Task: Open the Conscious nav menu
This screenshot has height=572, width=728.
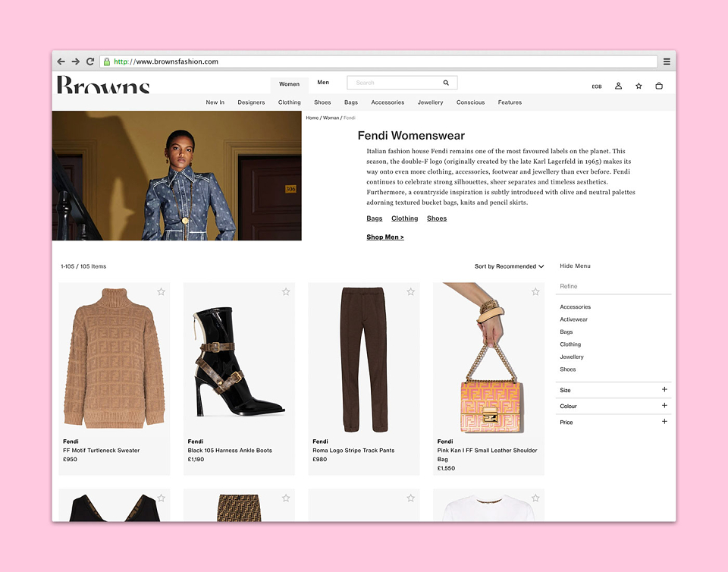Action: (470, 102)
